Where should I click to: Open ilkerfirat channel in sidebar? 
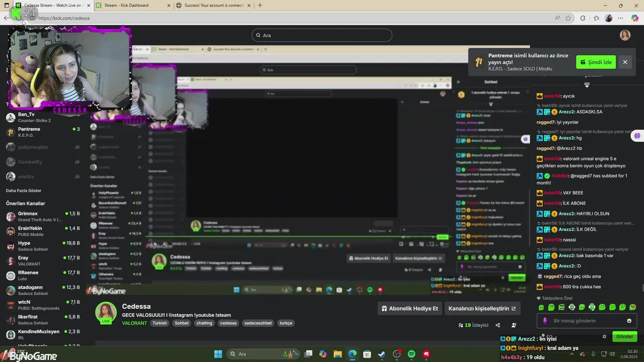pyautogui.click(x=43, y=320)
